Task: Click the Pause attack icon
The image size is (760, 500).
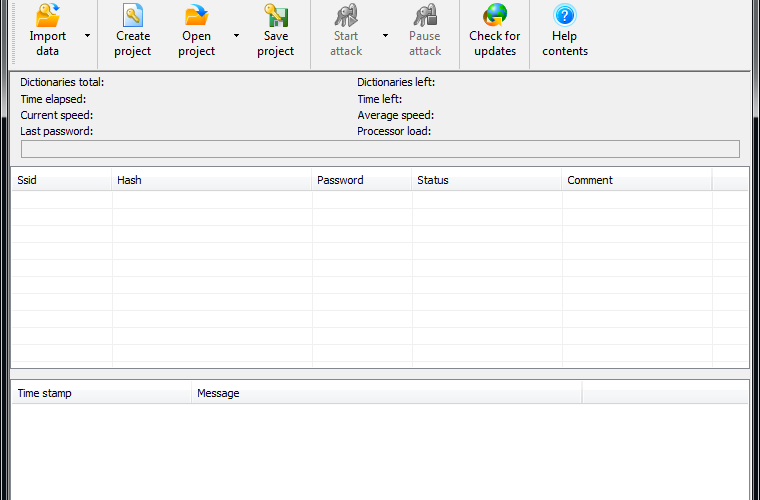Action: click(425, 15)
